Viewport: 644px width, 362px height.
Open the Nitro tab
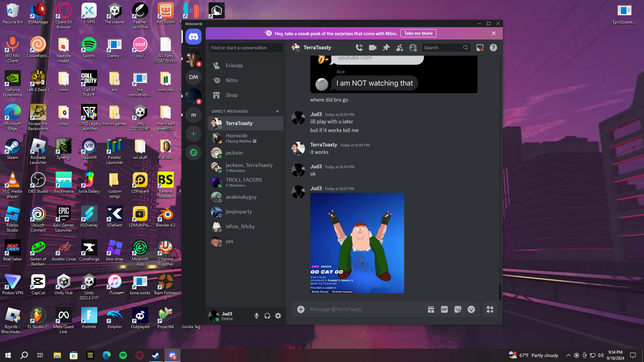pyautogui.click(x=231, y=80)
